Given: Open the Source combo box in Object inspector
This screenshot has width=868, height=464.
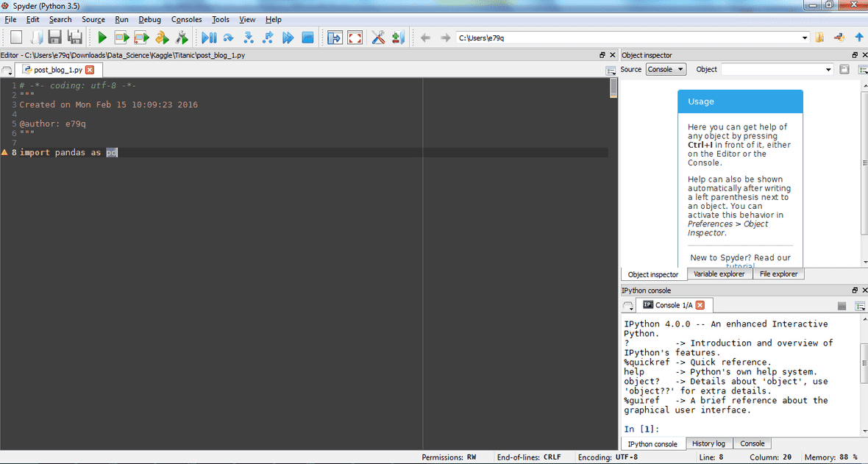Looking at the screenshot, I should click(x=666, y=68).
